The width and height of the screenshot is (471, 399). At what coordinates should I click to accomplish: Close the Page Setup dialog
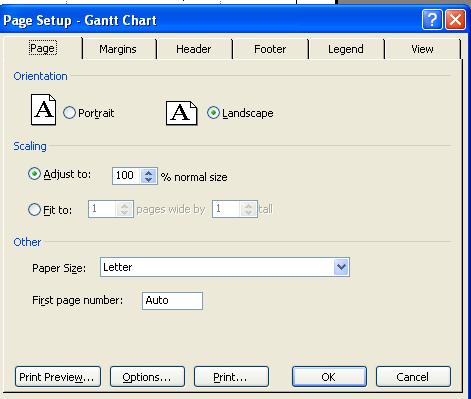[x=456, y=20]
